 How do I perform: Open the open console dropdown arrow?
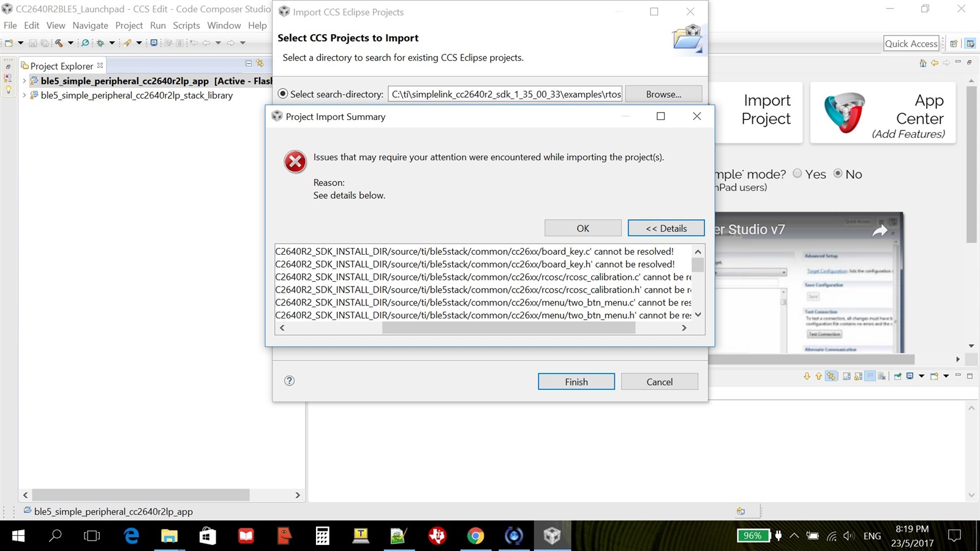[x=946, y=376]
